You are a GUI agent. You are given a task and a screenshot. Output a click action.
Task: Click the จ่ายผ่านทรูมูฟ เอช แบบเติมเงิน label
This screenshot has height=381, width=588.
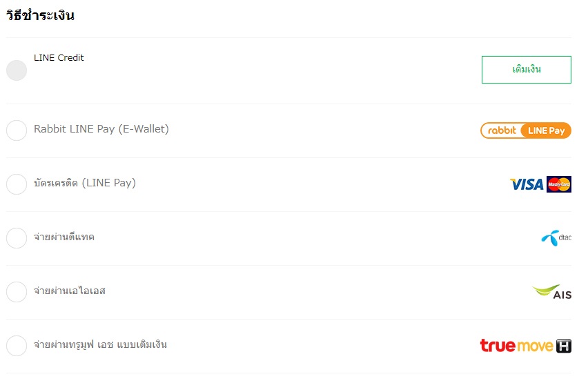point(100,344)
